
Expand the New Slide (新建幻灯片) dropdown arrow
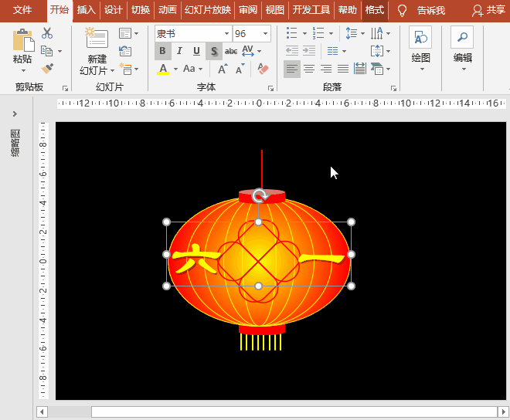pyautogui.click(x=112, y=71)
